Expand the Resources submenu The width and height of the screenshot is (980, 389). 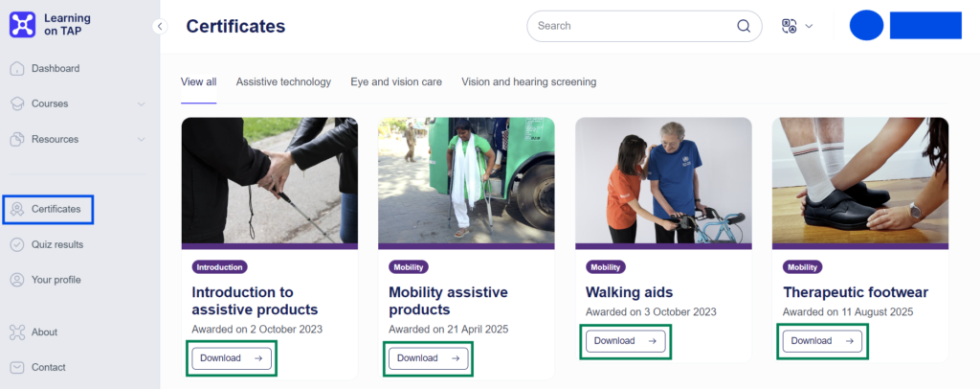pos(141,140)
